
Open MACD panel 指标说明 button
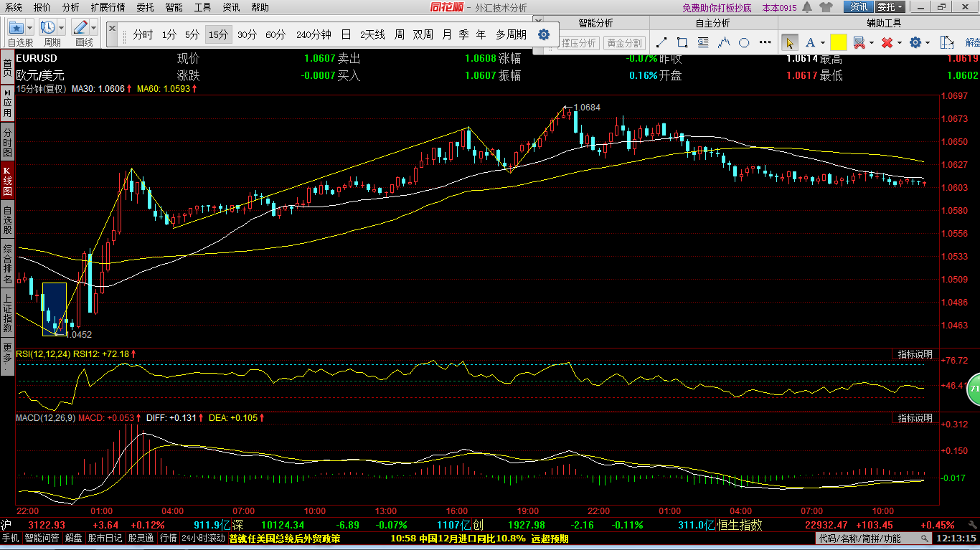(x=915, y=417)
